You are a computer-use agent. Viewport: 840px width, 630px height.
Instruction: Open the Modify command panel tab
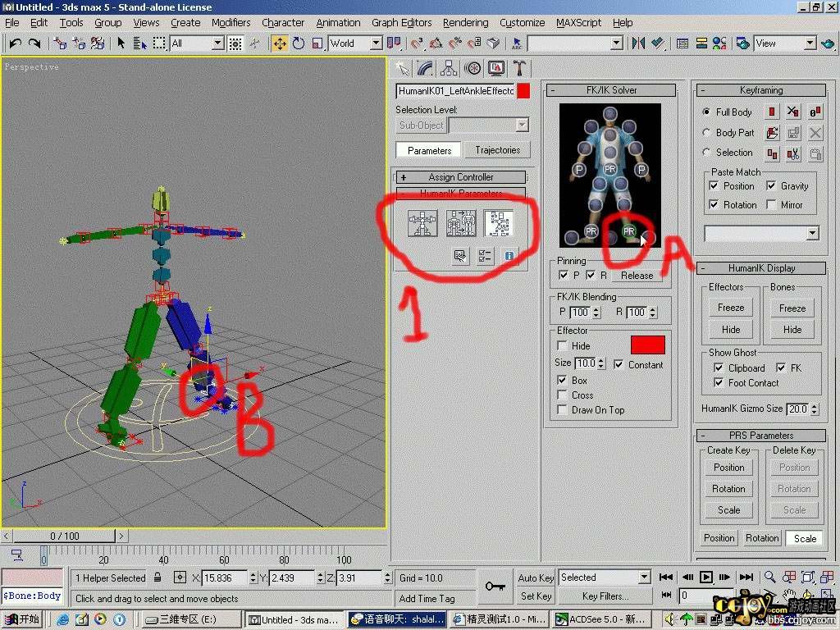(x=426, y=68)
